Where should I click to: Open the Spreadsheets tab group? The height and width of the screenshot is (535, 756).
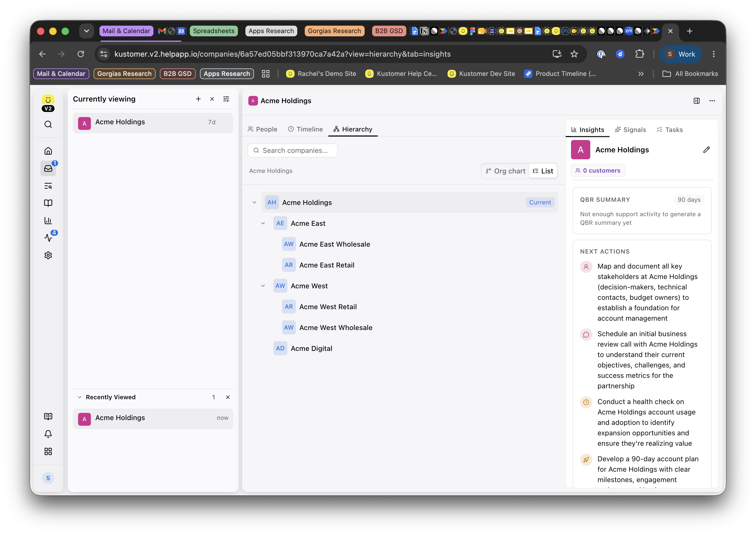[x=214, y=31]
